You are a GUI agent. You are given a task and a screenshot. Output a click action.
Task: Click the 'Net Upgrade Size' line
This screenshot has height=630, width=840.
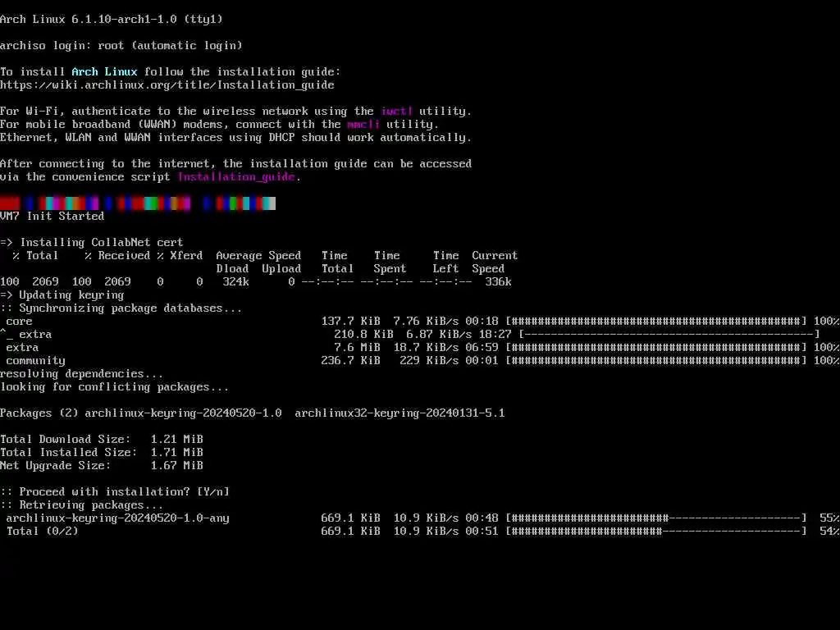[x=102, y=466]
